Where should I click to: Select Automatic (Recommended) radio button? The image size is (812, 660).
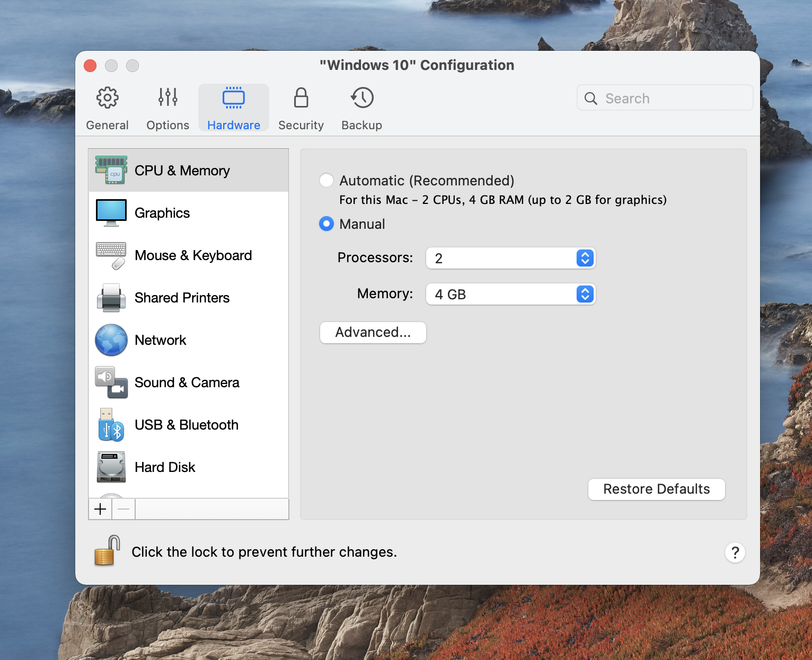point(326,180)
